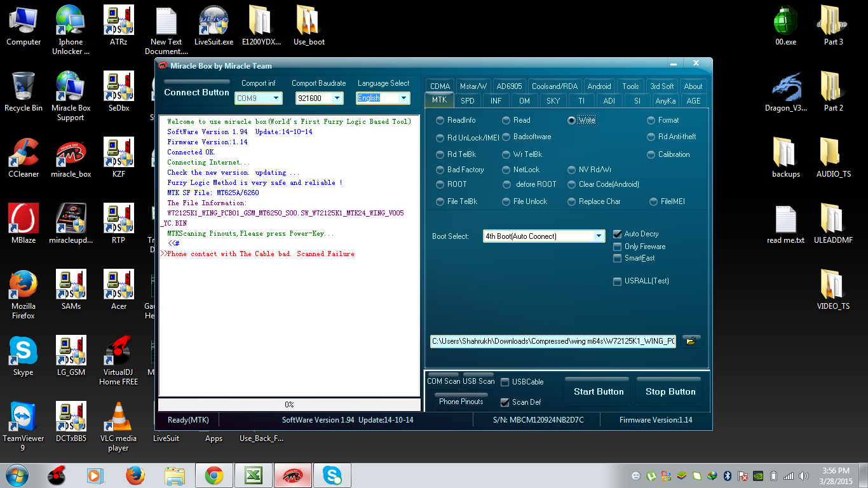868x488 pixels.
Task: Select the miracle_box desktop icon
Action: pyautogui.click(x=71, y=158)
